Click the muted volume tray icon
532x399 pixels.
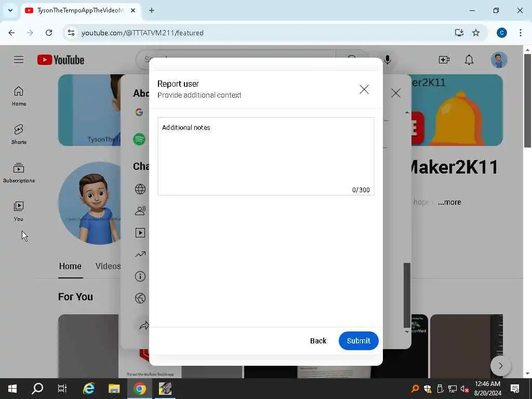coord(464,389)
